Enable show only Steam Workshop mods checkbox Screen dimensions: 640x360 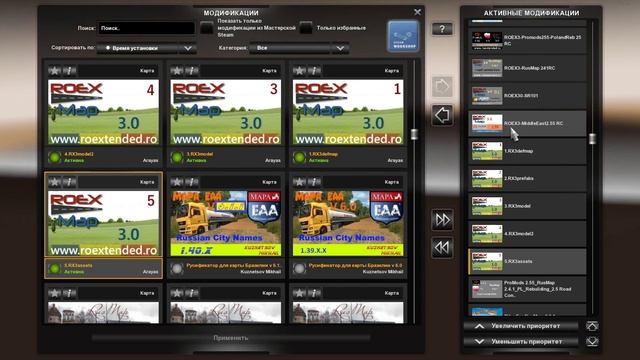pyautogui.click(x=207, y=28)
